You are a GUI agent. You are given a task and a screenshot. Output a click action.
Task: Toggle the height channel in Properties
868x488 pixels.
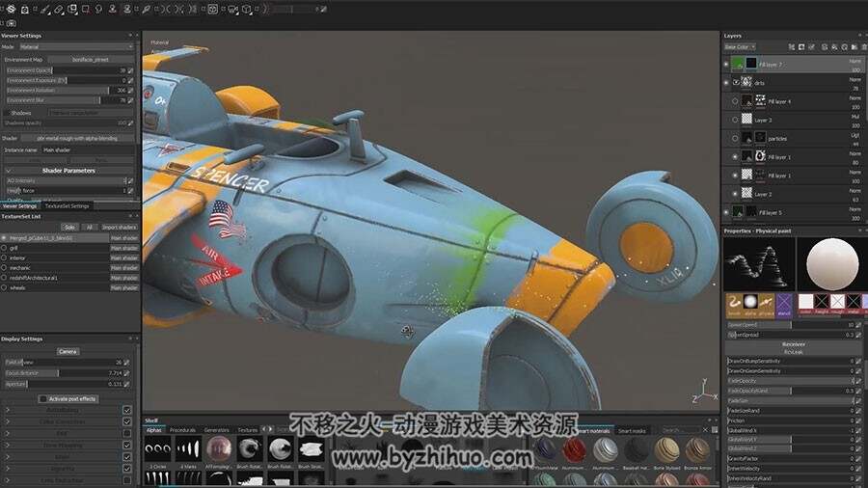[x=822, y=304]
